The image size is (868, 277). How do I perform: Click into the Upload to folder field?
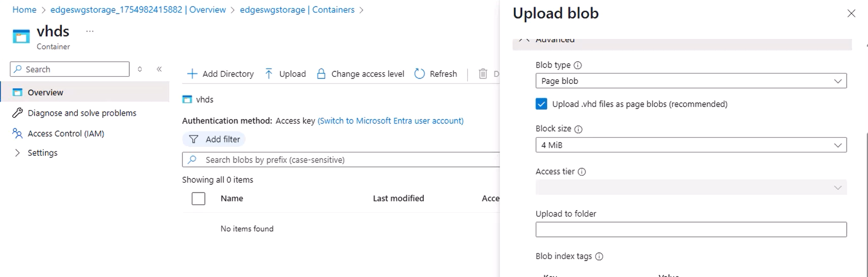pos(691,229)
